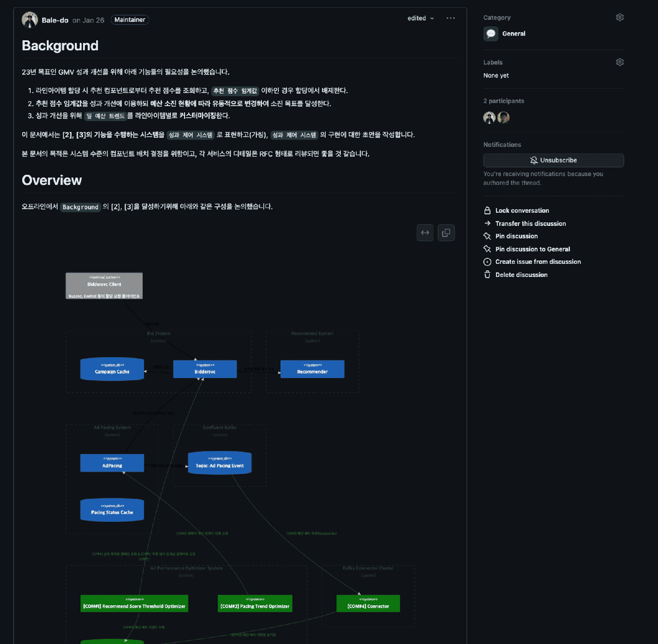Select Transfer this discussion

tap(530, 223)
